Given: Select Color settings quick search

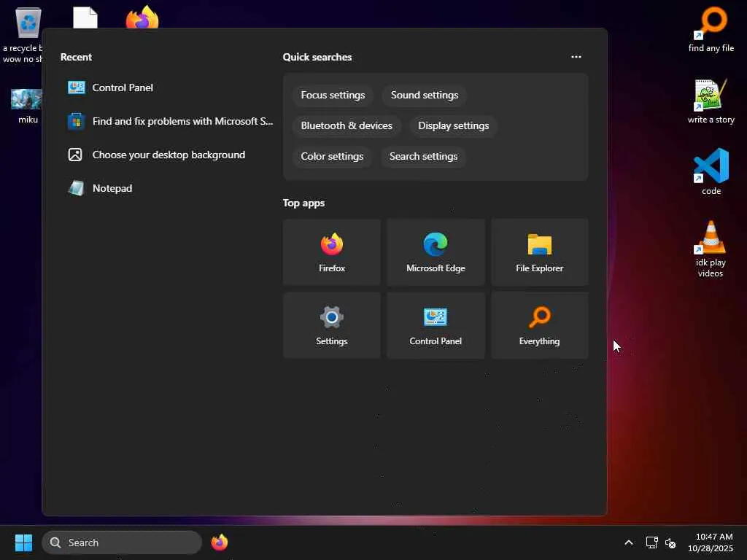Looking at the screenshot, I should click(x=332, y=156).
